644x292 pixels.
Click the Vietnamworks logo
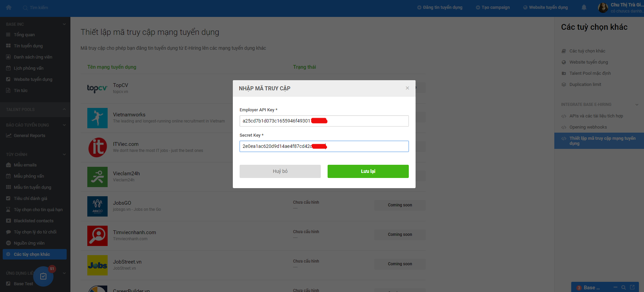tap(97, 118)
